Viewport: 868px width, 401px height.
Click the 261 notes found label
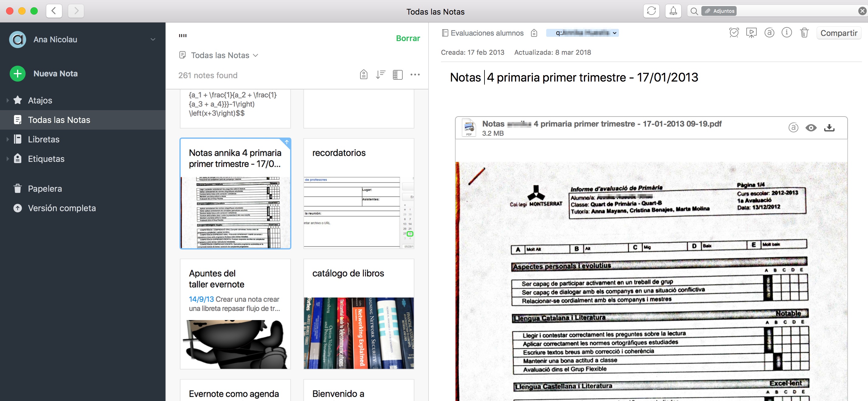(x=207, y=75)
